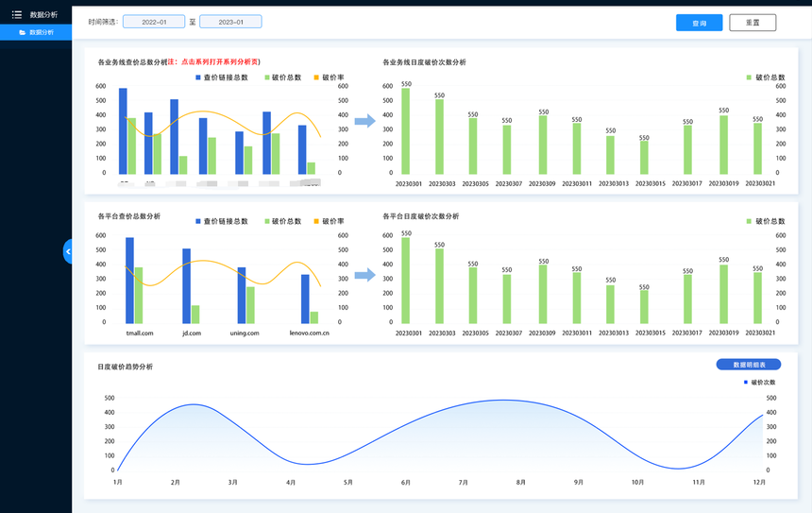This screenshot has height=513, width=812.
Task: Collapse the sidebar with the blue chevron handle
Action: click(68, 251)
